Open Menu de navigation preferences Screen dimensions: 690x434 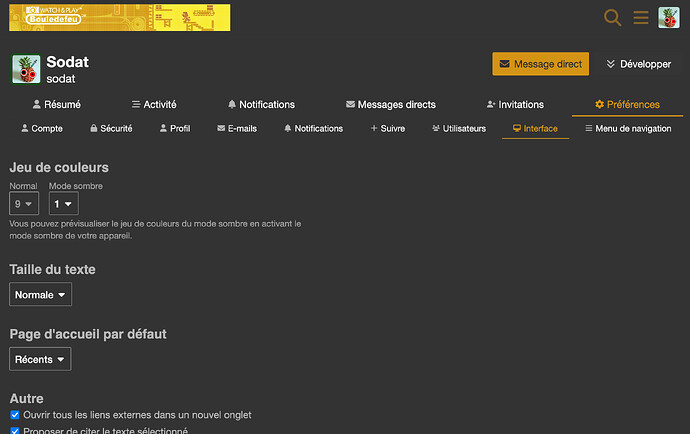(x=627, y=128)
